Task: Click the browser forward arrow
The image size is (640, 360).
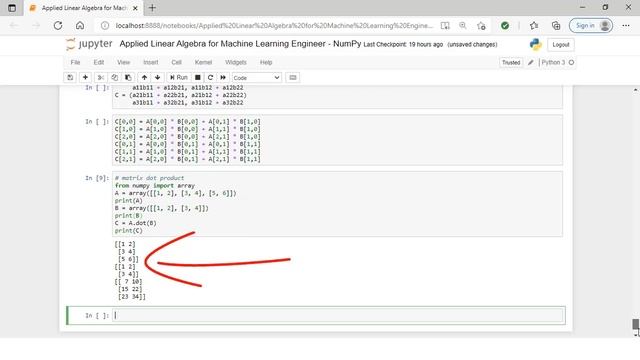Action: coord(36,26)
